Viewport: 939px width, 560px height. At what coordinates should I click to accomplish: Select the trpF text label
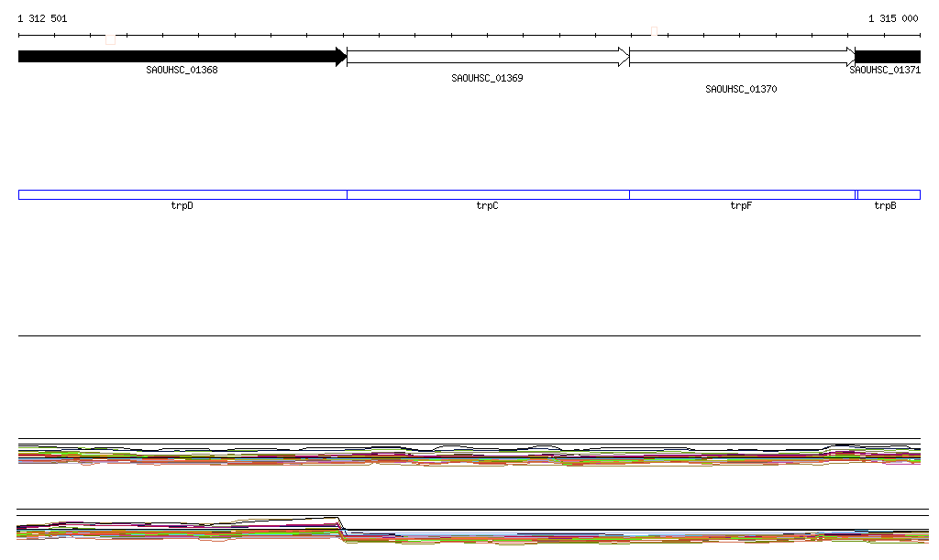tap(741, 206)
